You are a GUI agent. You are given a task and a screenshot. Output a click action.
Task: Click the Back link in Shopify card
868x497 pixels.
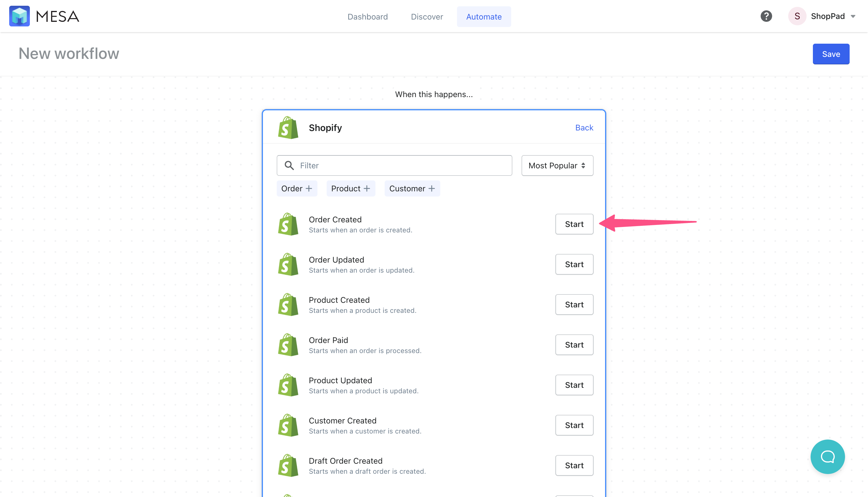pos(584,128)
